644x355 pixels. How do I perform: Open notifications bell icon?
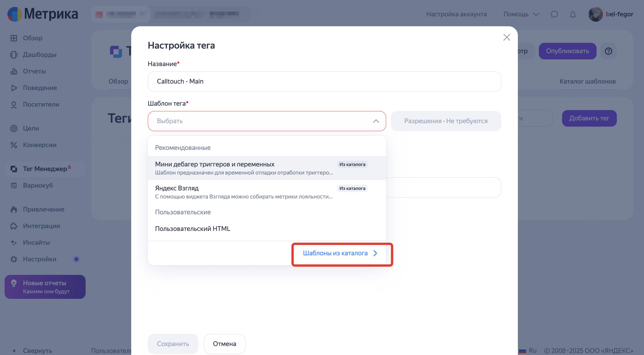click(572, 14)
